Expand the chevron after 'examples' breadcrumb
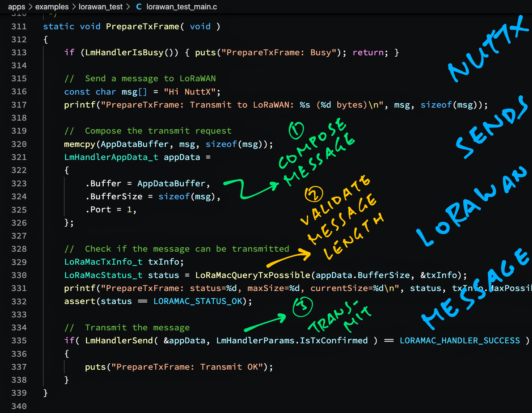 [x=74, y=7]
